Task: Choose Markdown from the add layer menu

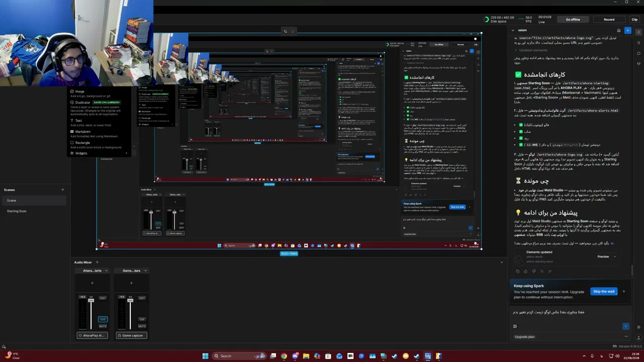Action: [99, 134]
